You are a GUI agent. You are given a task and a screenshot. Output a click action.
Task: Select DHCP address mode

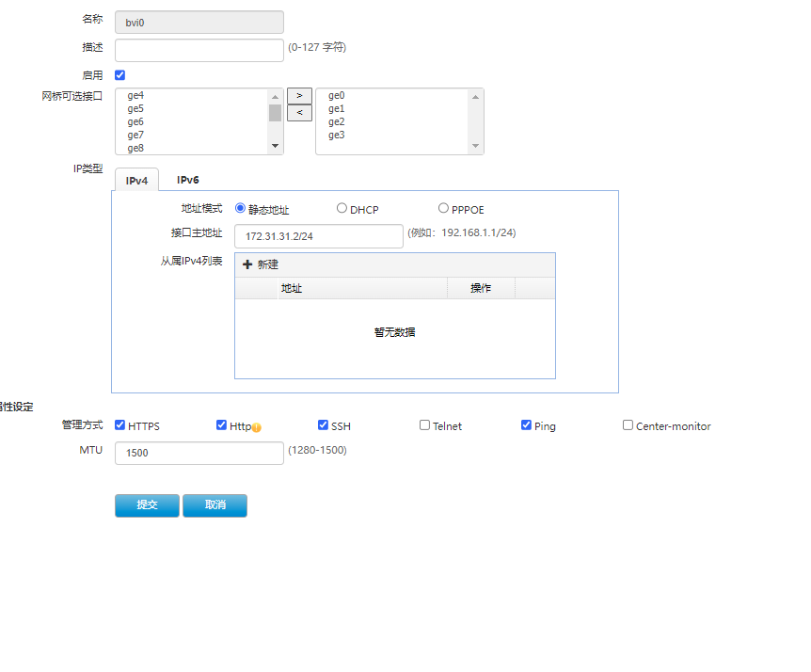342,208
